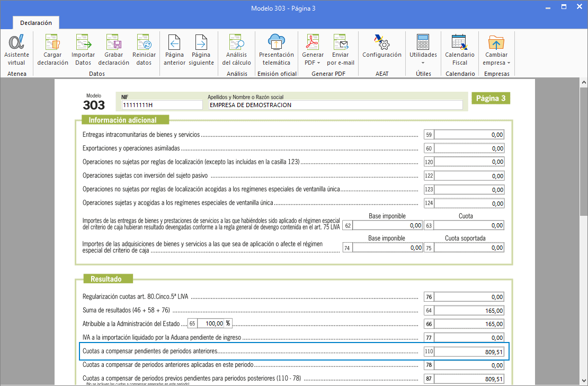Click the vertical scrollbar up arrow

pyautogui.click(x=584, y=82)
